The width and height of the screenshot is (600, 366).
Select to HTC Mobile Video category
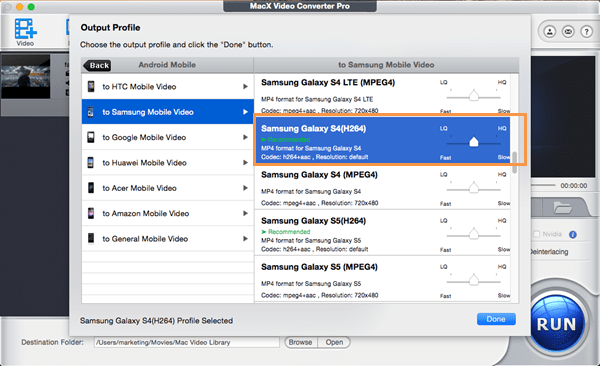[x=168, y=87]
